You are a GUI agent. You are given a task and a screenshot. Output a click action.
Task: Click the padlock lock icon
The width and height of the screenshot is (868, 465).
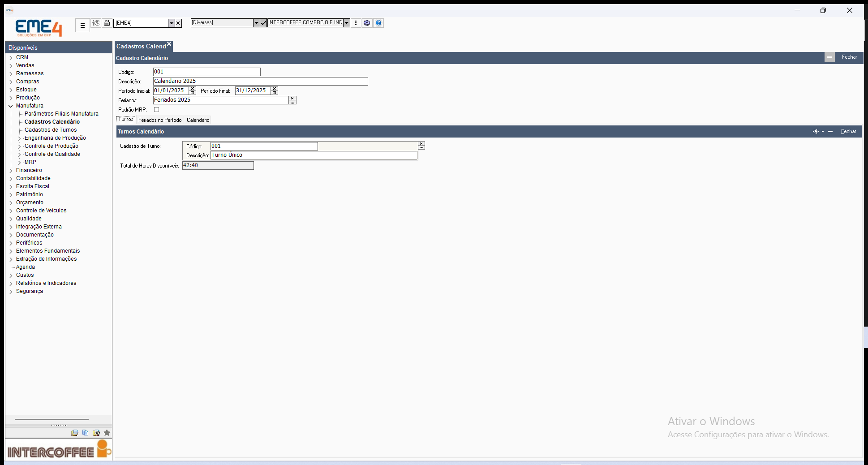click(x=107, y=23)
